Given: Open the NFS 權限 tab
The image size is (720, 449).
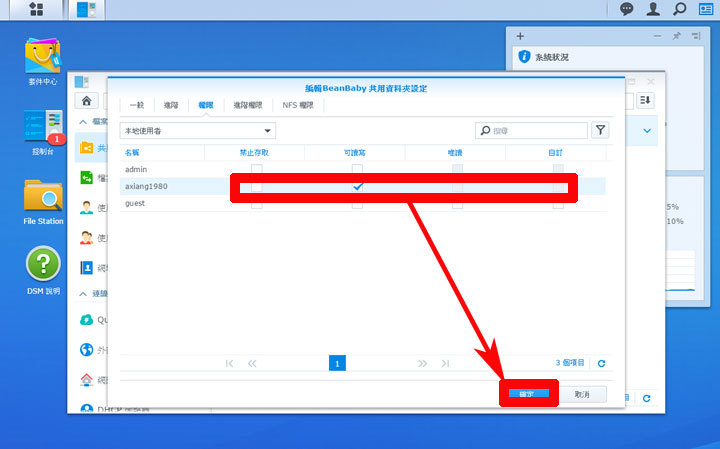Looking at the screenshot, I should [298, 105].
